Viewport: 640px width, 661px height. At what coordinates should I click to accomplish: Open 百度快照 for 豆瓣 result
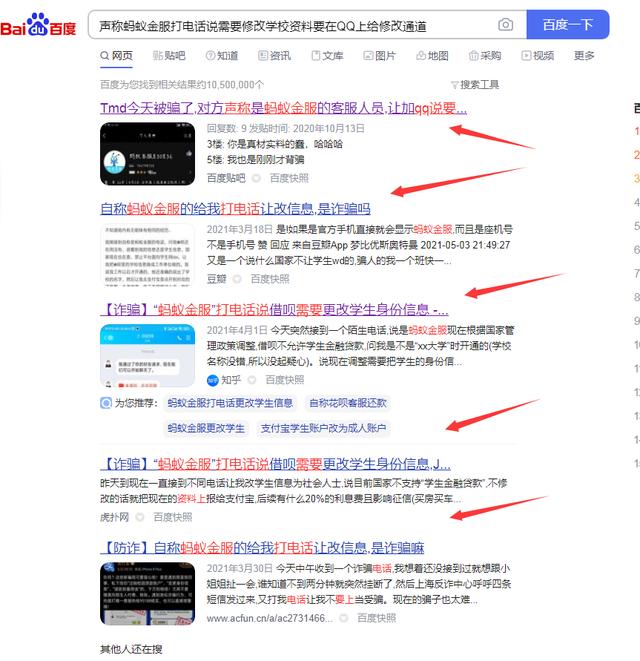coord(270,279)
